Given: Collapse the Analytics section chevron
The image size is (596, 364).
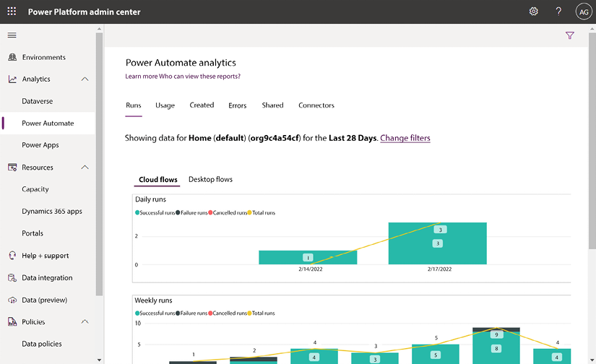Looking at the screenshot, I should (x=85, y=79).
